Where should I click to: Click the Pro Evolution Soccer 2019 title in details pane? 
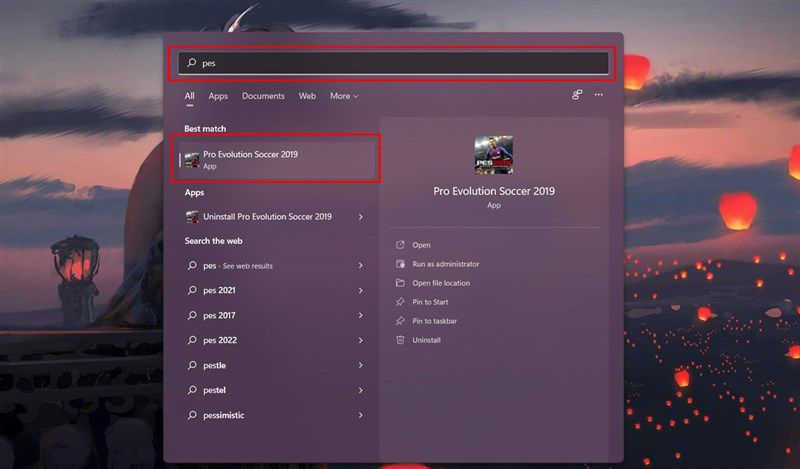494,191
